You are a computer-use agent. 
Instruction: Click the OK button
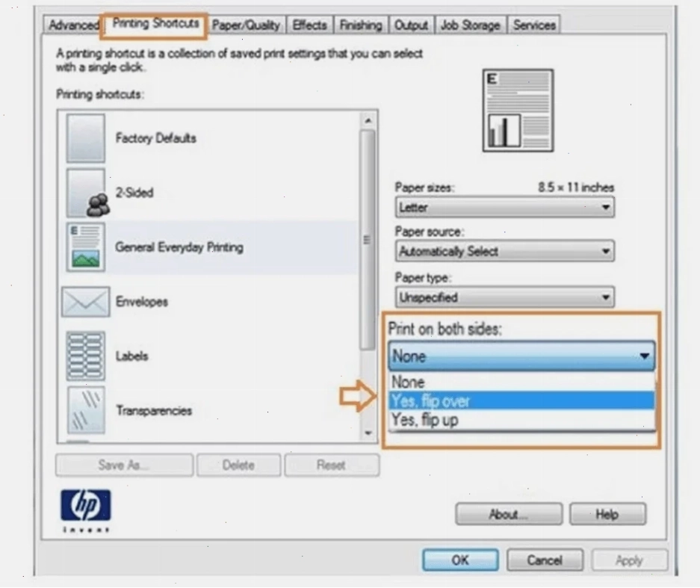point(460,560)
